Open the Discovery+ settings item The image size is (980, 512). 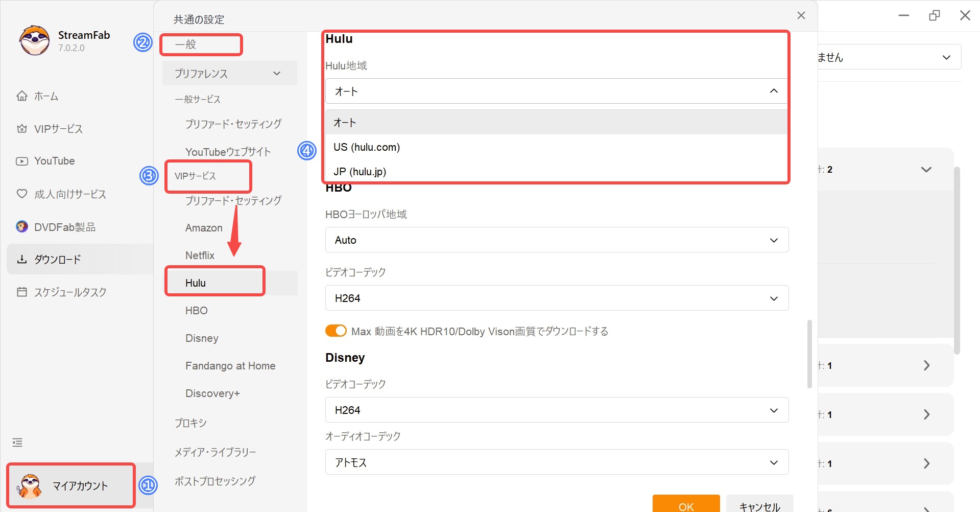click(x=212, y=393)
